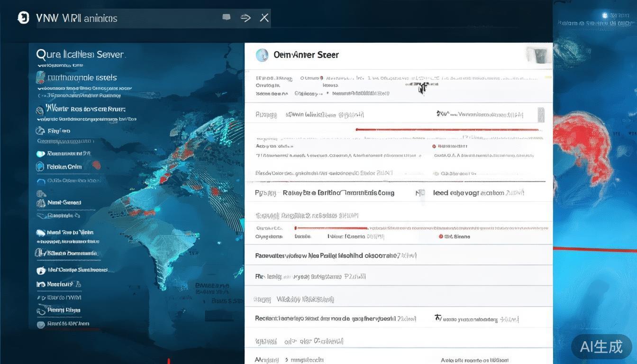Click the icon beside the 'Mmt-Greand' sidebar item

point(41,203)
